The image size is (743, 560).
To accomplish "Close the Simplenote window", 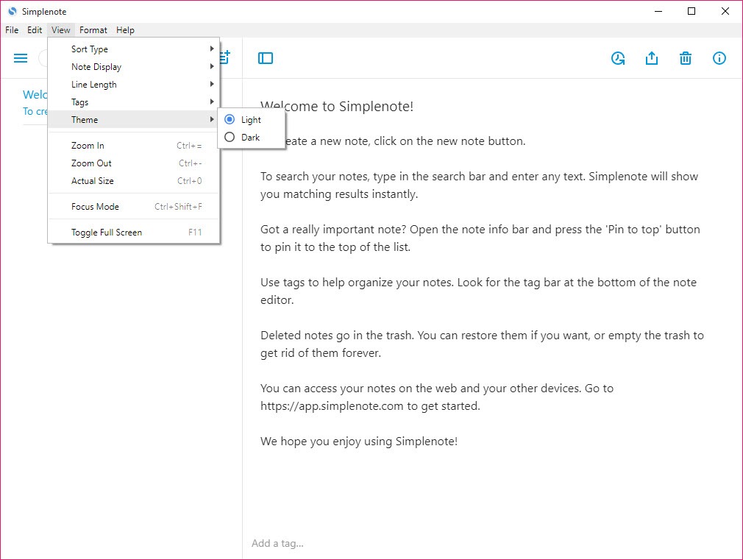I will (725, 11).
